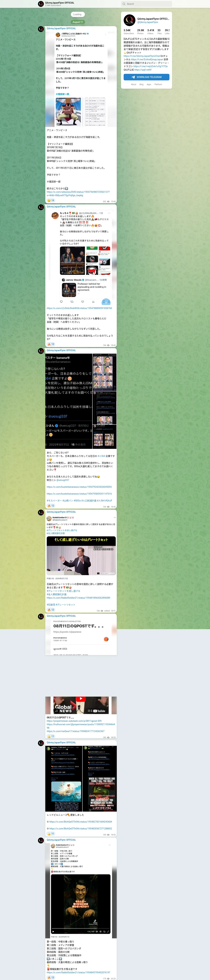Click thumbs-up reaction under Red Pill News post

coord(51,833)
